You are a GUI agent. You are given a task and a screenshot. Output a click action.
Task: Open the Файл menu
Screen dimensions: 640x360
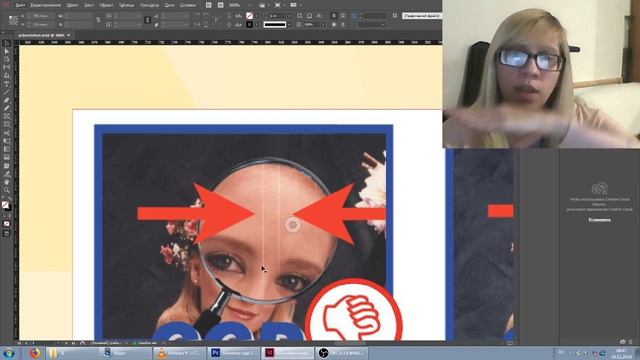point(20,5)
